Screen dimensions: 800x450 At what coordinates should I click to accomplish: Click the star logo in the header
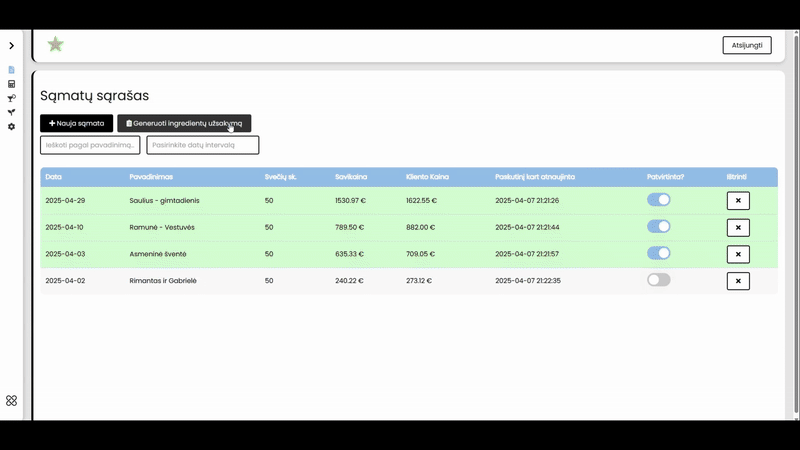point(56,45)
